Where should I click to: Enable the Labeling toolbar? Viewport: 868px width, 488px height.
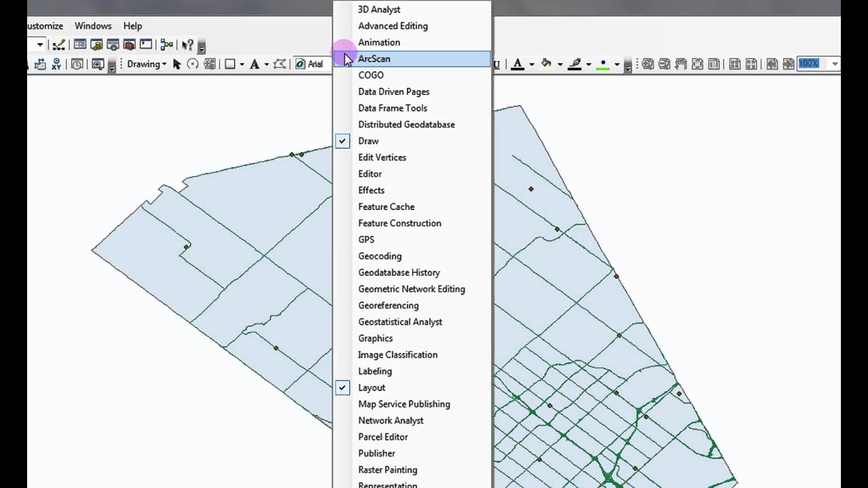[412, 371]
